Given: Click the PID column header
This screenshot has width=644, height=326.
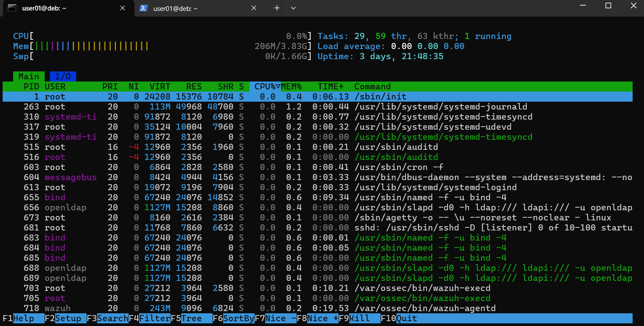Looking at the screenshot, I should 31,87.
